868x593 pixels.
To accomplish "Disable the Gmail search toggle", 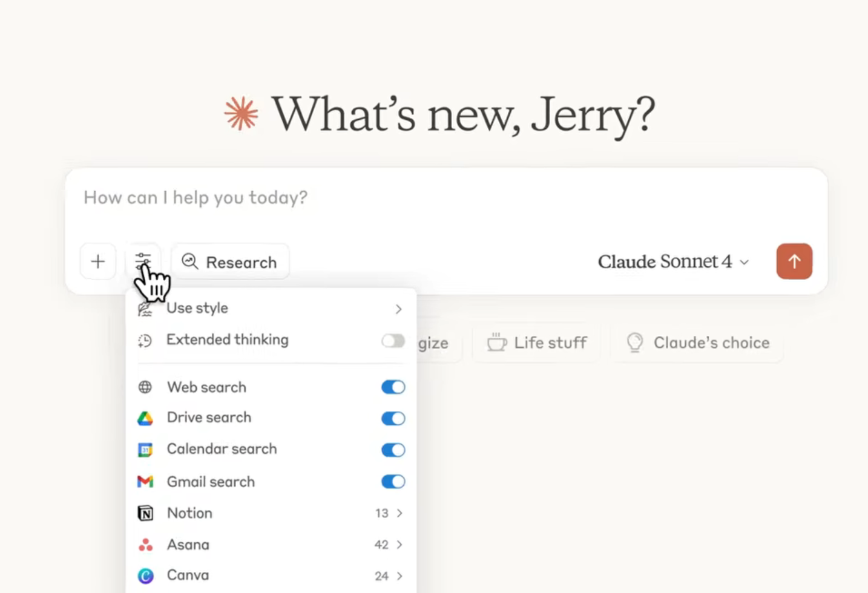I will (x=393, y=482).
